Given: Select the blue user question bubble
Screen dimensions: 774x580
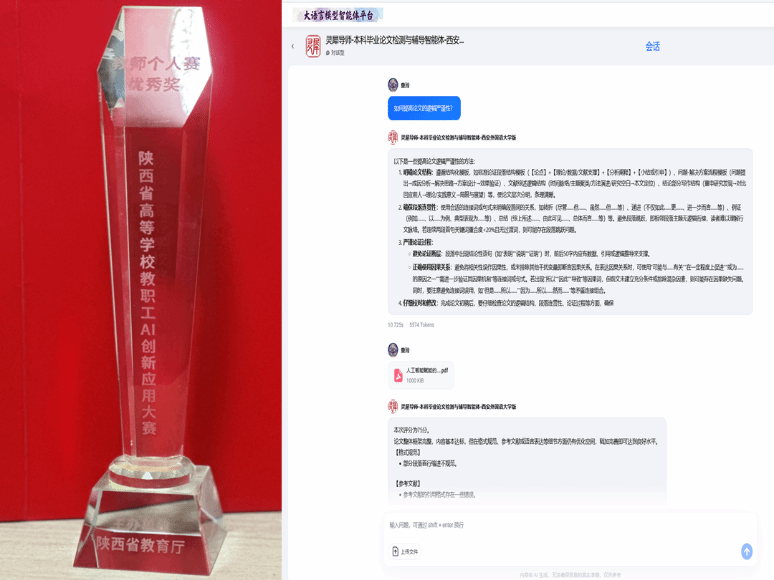Looking at the screenshot, I should [x=424, y=108].
